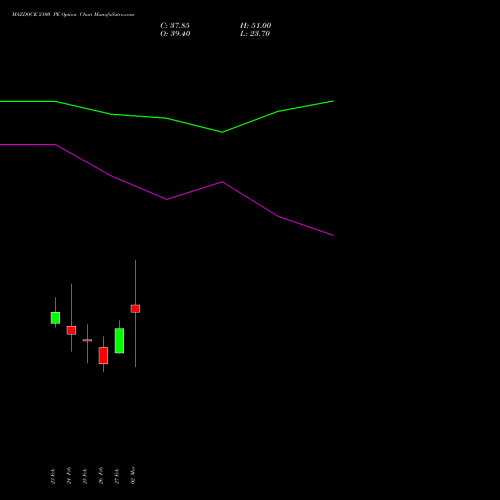Screen dimensions: 500x500
Task: Click the open value O: 39.40
Action: coord(175,34)
